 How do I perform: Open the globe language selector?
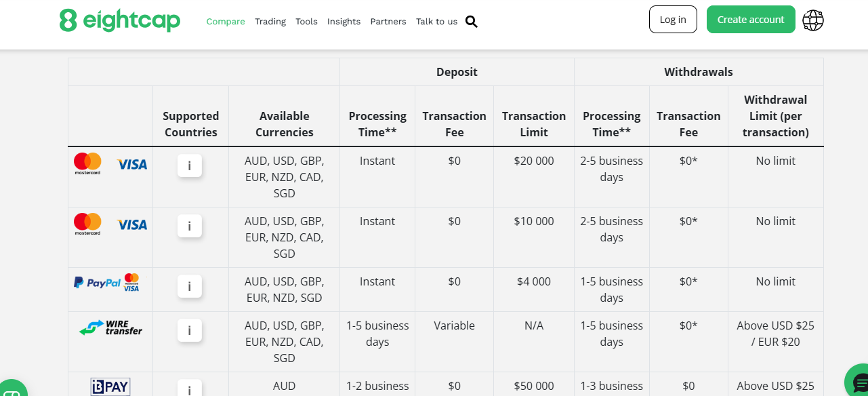813,20
